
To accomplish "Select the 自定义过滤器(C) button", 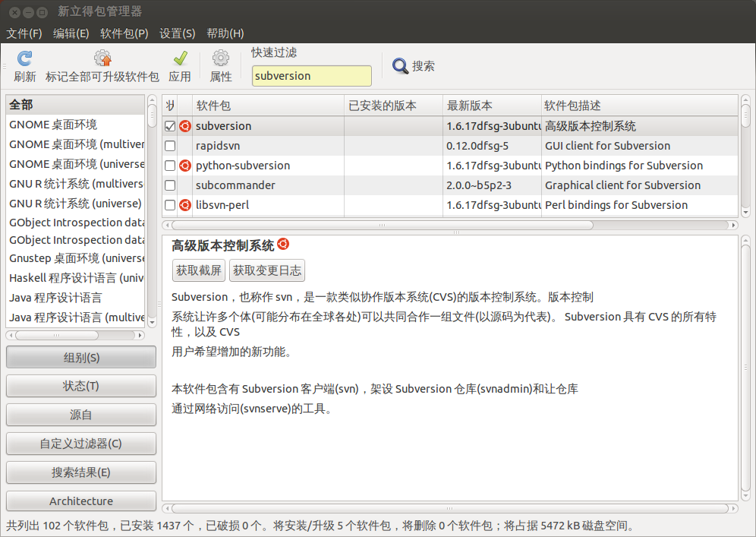I will (x=81, y=444).
